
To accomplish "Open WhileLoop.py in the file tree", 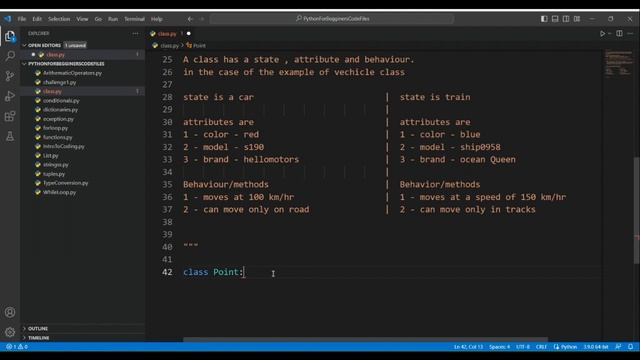I will 60,193.
